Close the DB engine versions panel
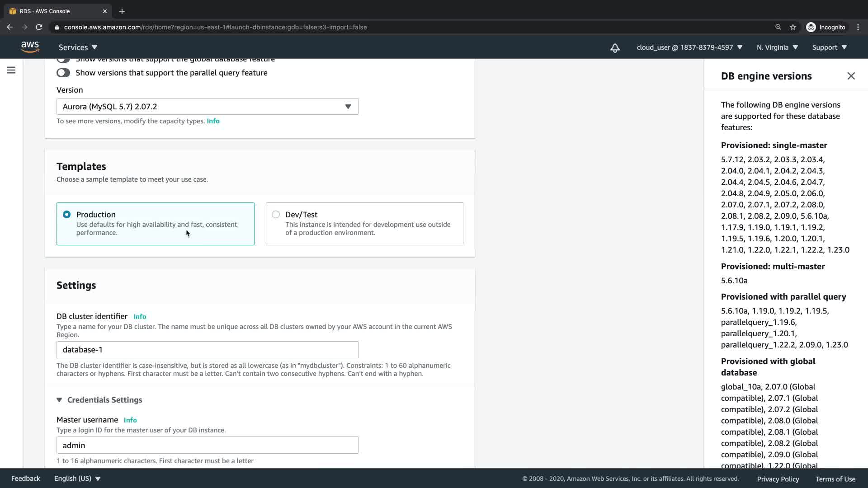Screen dimensions: 868x488 click(851, 76)
